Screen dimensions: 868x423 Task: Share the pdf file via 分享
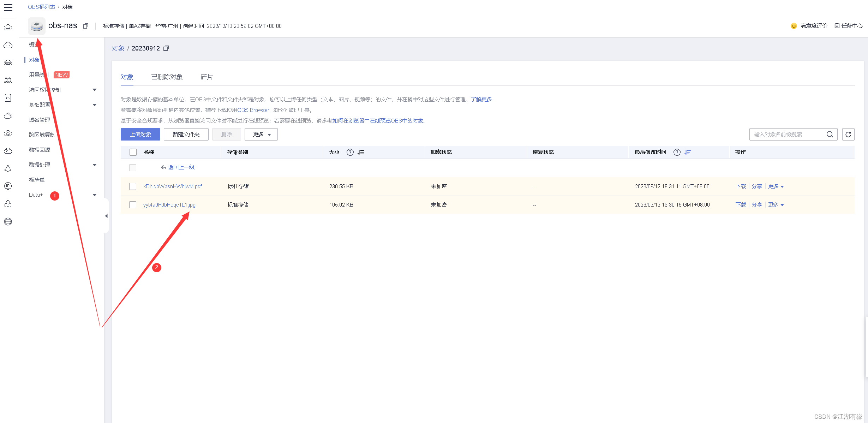click(x=757, y=186)
